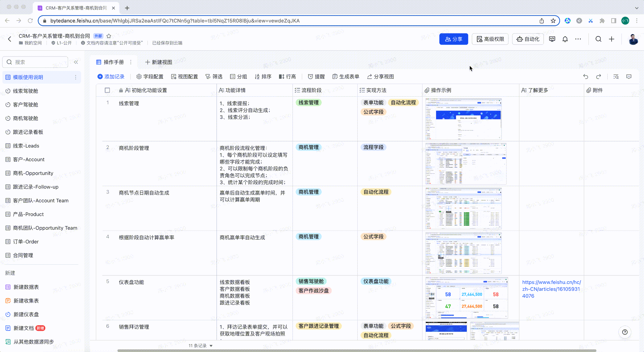Collapse the left sidebar panel
The width and height of the screenshot is (644, 352).
pyautogui.click(x=76, y=62)
